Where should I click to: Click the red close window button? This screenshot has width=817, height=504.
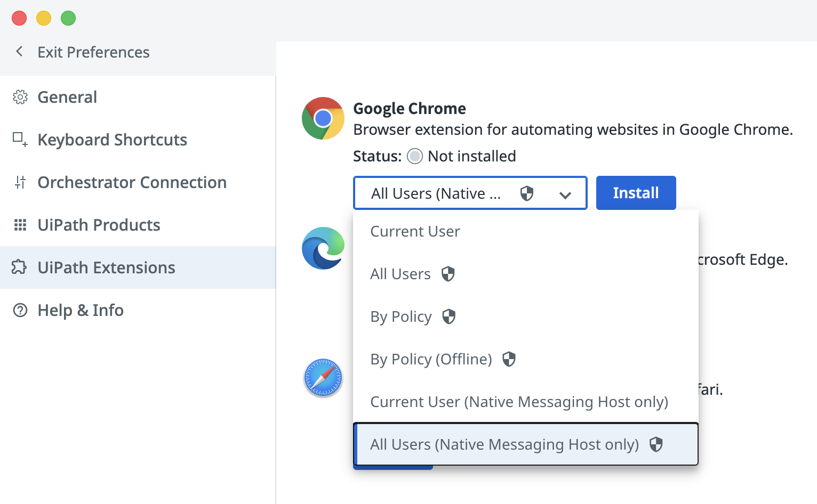coord(19,18)
